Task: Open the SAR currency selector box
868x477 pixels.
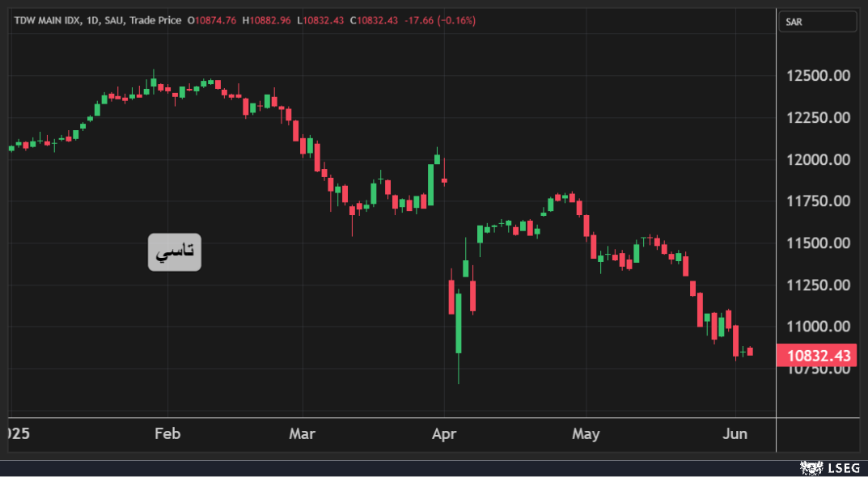Action: coord(817,22)
